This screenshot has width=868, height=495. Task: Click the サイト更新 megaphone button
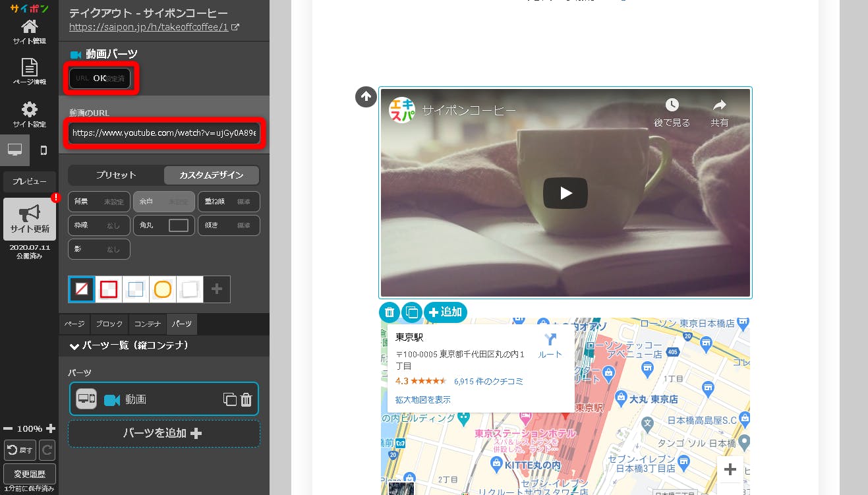29,219
